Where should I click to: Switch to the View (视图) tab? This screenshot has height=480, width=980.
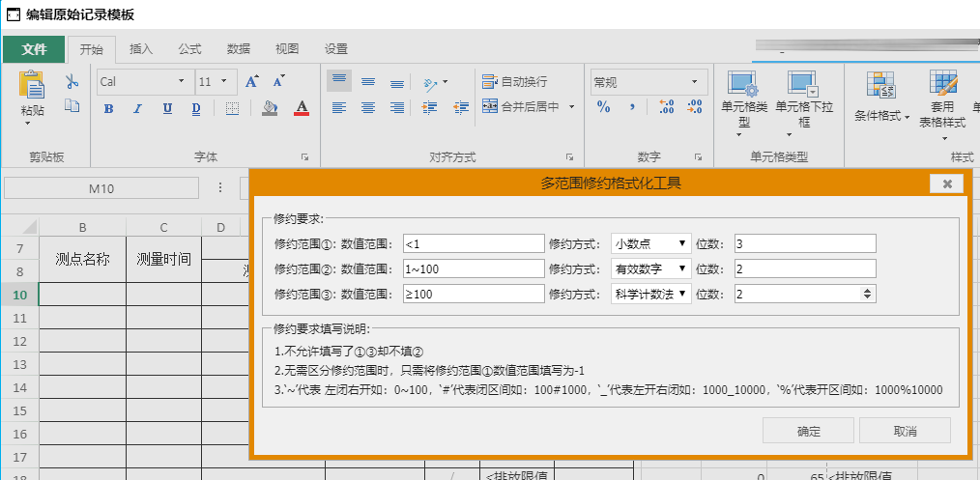click(x=287, y=49)
